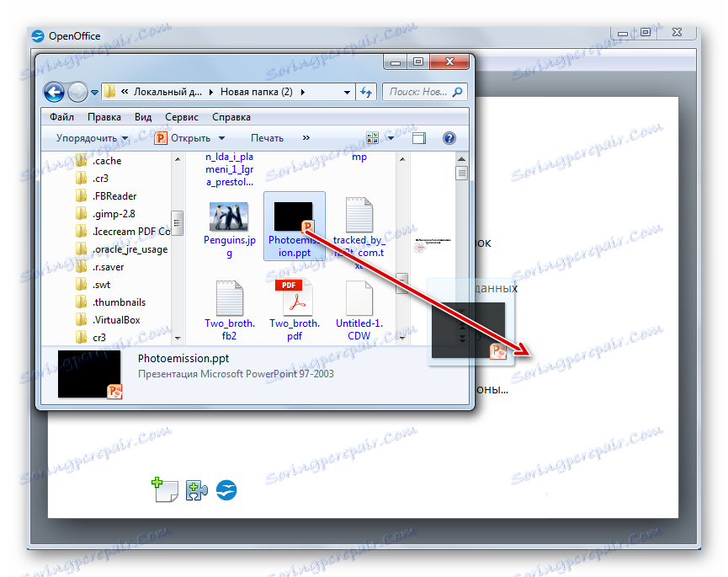Expand the arrow after Новая папка (2)
Viewport: 728px width, 577px height.
click(x=303, y=92)
